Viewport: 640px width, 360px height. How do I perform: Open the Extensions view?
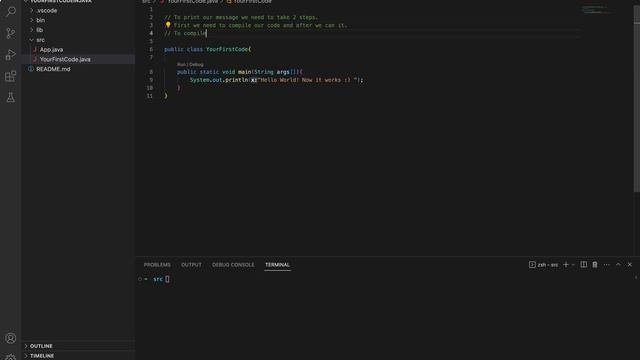(11, 76)
